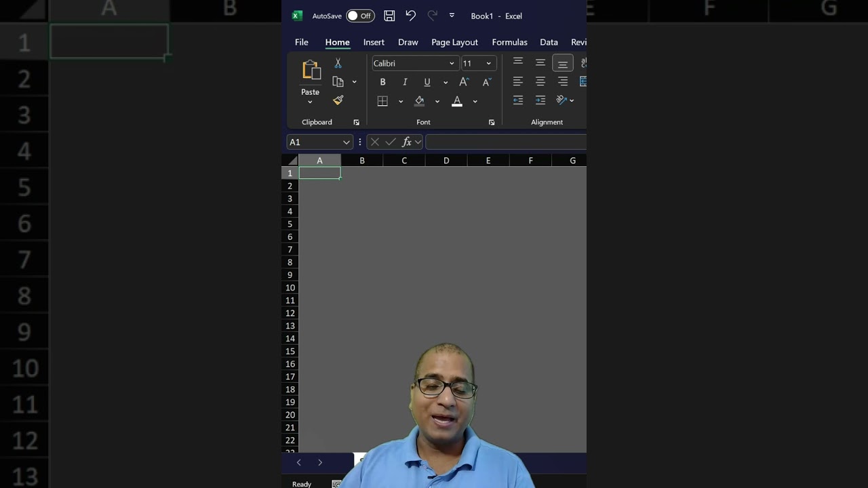Select row 5 header
This screenshot has width=868, height=488.
tap(290, 224)
